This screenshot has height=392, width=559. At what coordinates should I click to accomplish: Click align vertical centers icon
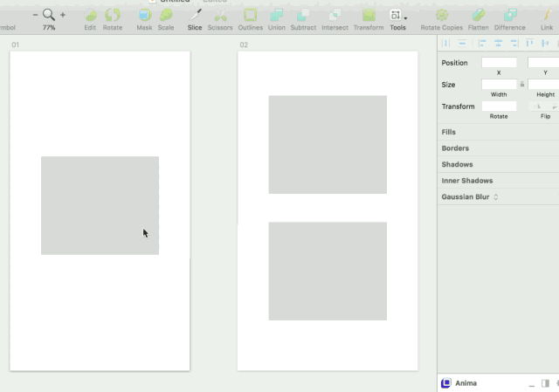pos(545,44)
